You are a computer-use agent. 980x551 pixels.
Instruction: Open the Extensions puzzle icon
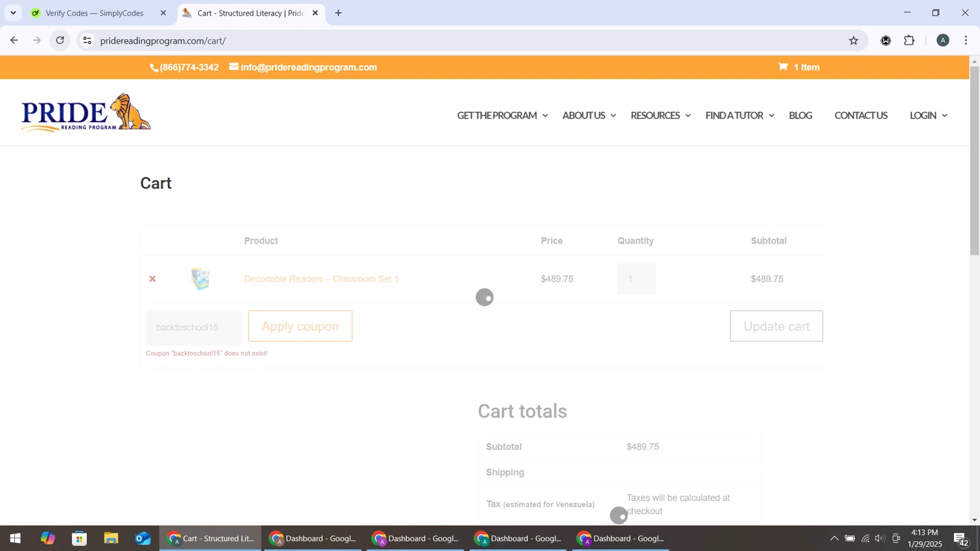point(909,40)
